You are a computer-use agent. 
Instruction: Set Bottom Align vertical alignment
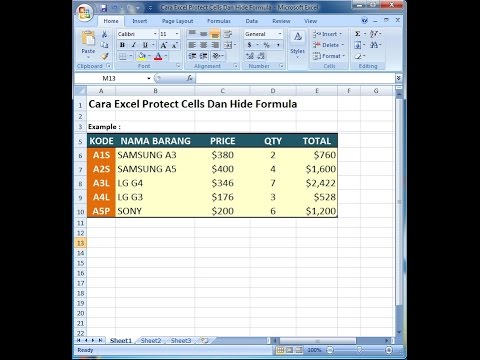tap(215, 34)
